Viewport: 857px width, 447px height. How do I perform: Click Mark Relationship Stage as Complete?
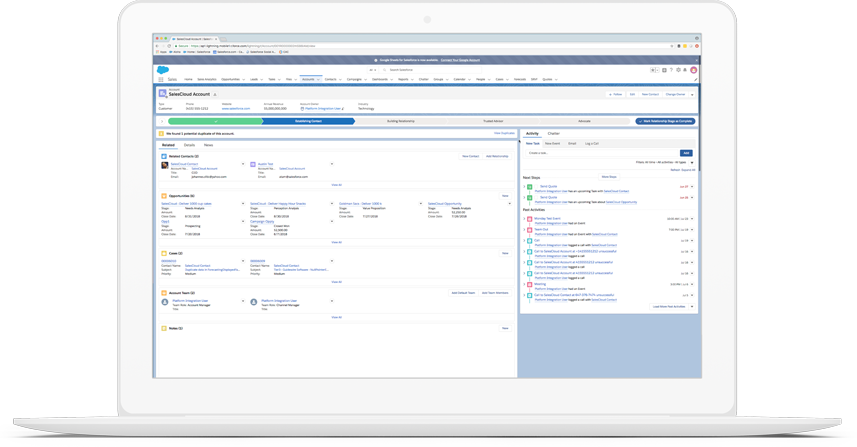coord(665,121)
